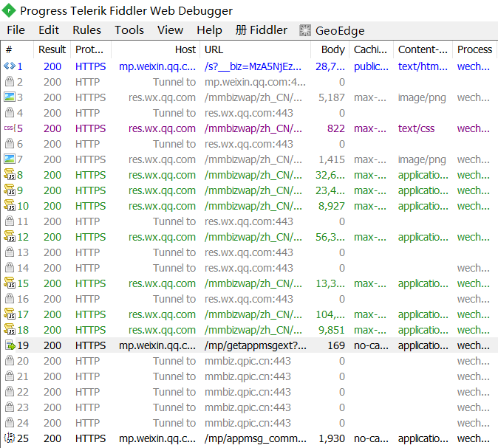
Task: Sort by Content-Type column header
Action: point(423,49)
